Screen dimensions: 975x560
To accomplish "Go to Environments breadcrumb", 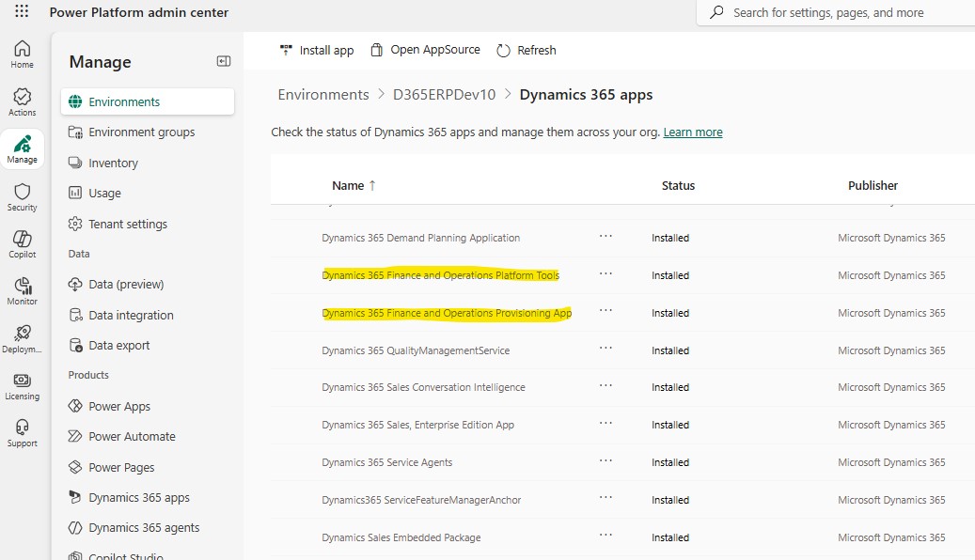I will coord(322,95).
